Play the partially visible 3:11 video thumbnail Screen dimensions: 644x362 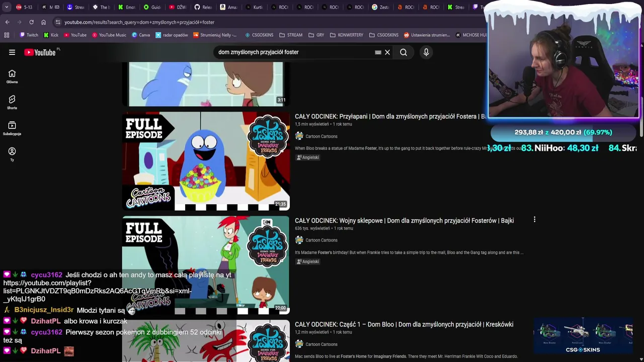206,84
